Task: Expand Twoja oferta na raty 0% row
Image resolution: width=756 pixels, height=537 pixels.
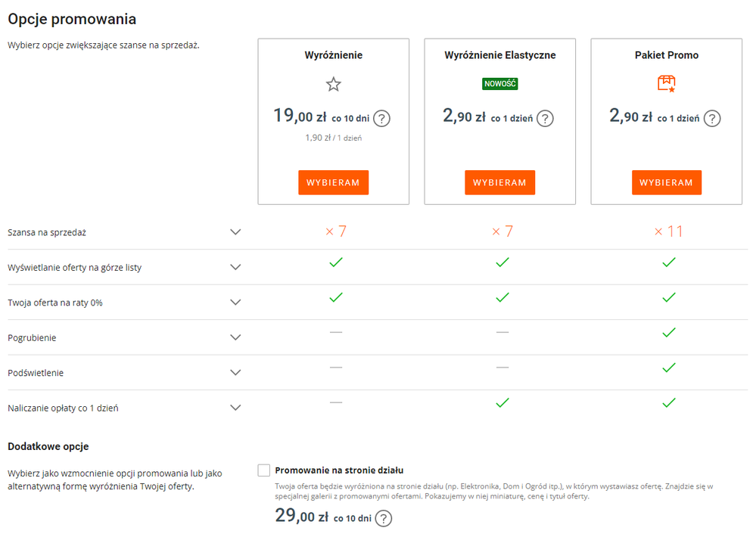Action: (235, 303)
